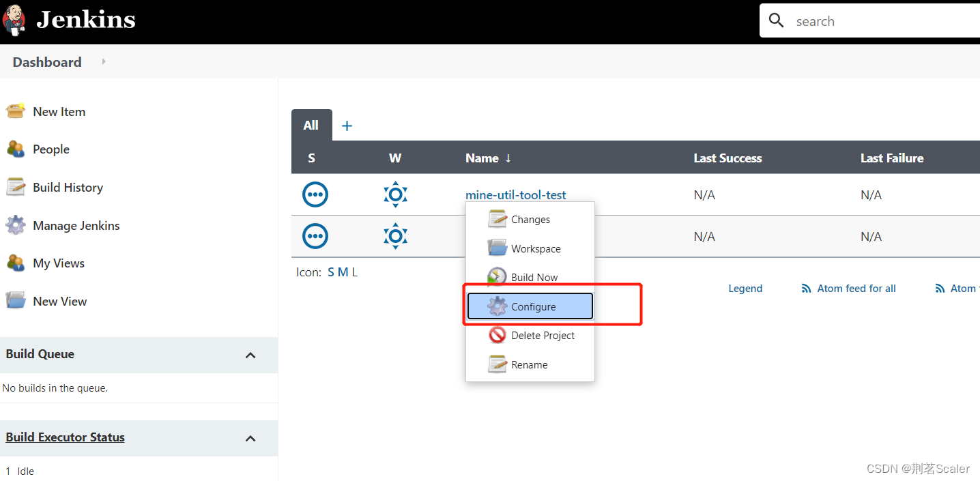Add a new view with plus tab
The width and height of the screenshot is (980, 481).
point(347,126)
